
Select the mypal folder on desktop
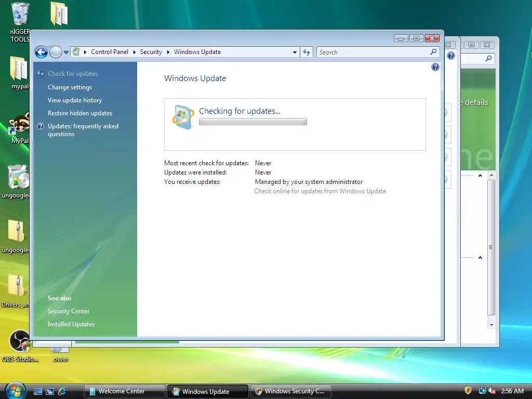19,68
